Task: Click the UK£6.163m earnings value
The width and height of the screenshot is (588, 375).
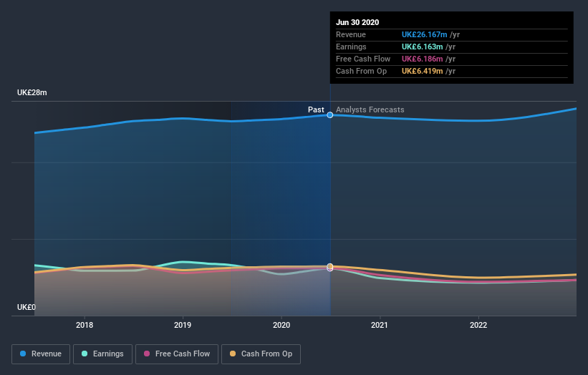Action: [x=423, y=47]
